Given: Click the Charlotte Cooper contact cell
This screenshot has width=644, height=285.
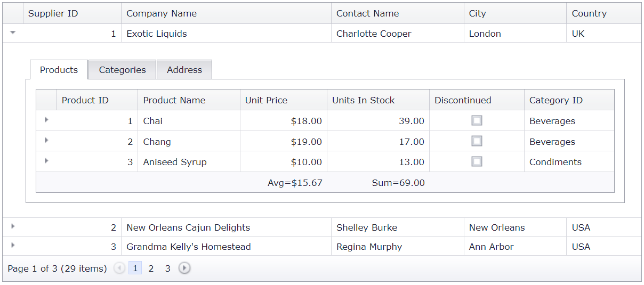Looking at the screenshot, I should [374, 34].
